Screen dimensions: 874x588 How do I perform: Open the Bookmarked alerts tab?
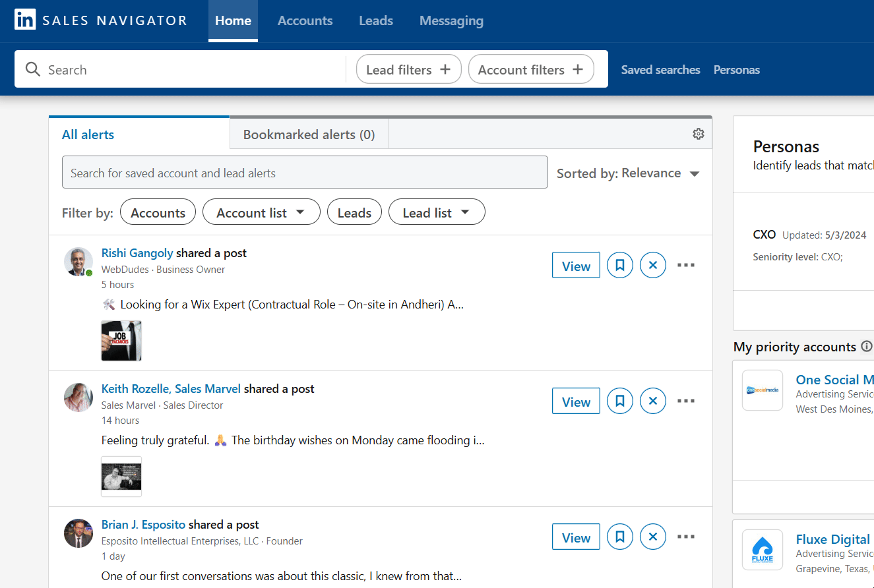coord(309,134)
